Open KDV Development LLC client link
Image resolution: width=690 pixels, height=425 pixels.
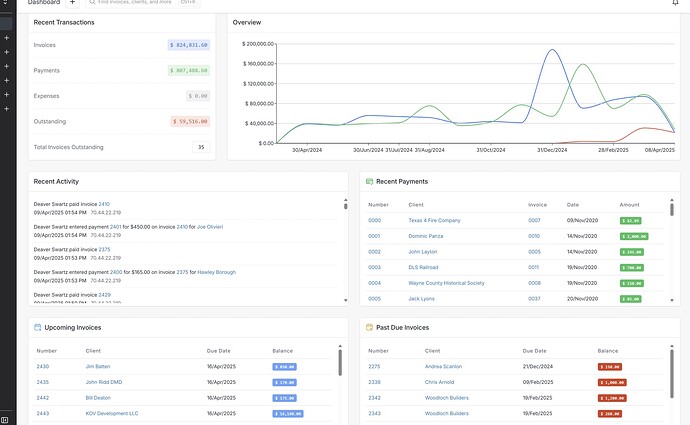(112, 414)
